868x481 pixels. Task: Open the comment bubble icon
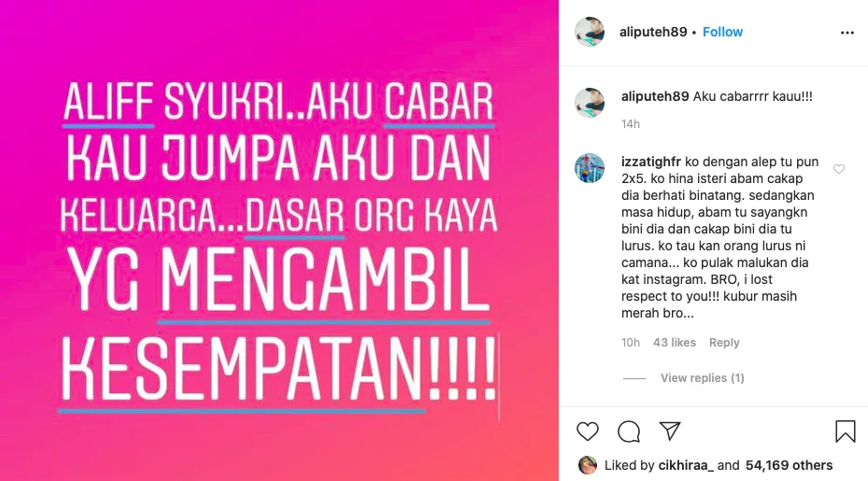coord(629,431)
